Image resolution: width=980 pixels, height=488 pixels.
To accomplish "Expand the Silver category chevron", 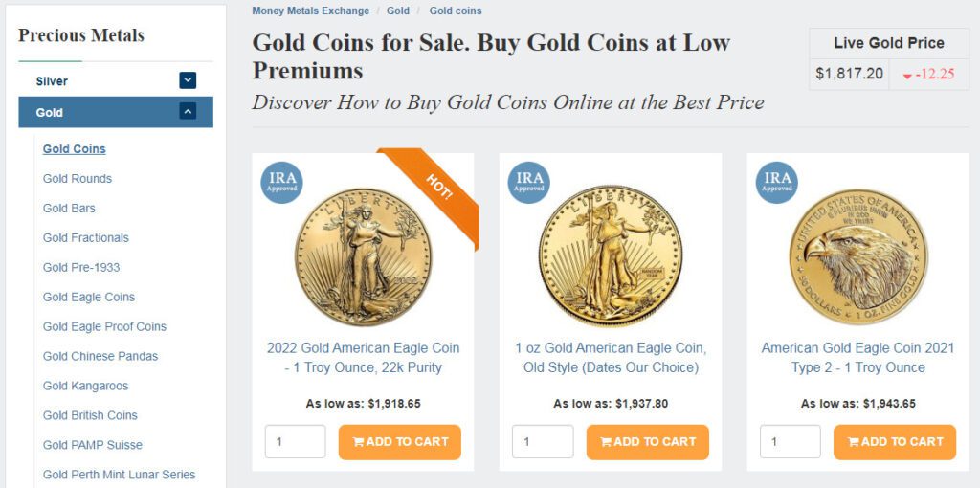I will (x=188, y=81).
